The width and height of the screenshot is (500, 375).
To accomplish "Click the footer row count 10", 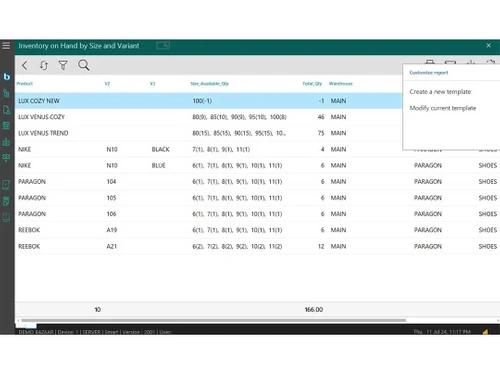I will [x=97, y=310].
